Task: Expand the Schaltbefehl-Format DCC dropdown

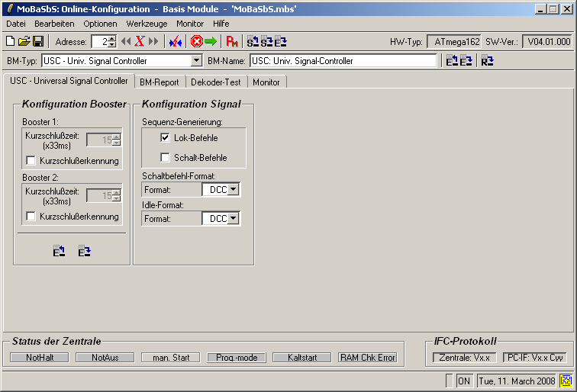Action: pyautogui.click(x=234, y=190)
